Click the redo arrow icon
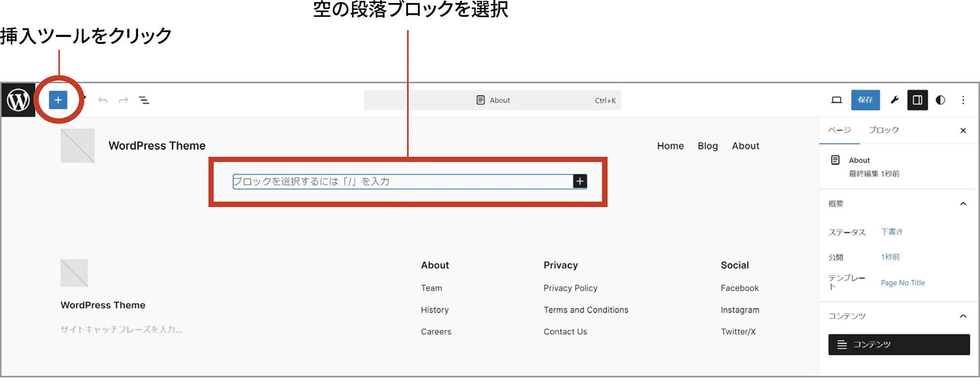 [x=123, y=100]
